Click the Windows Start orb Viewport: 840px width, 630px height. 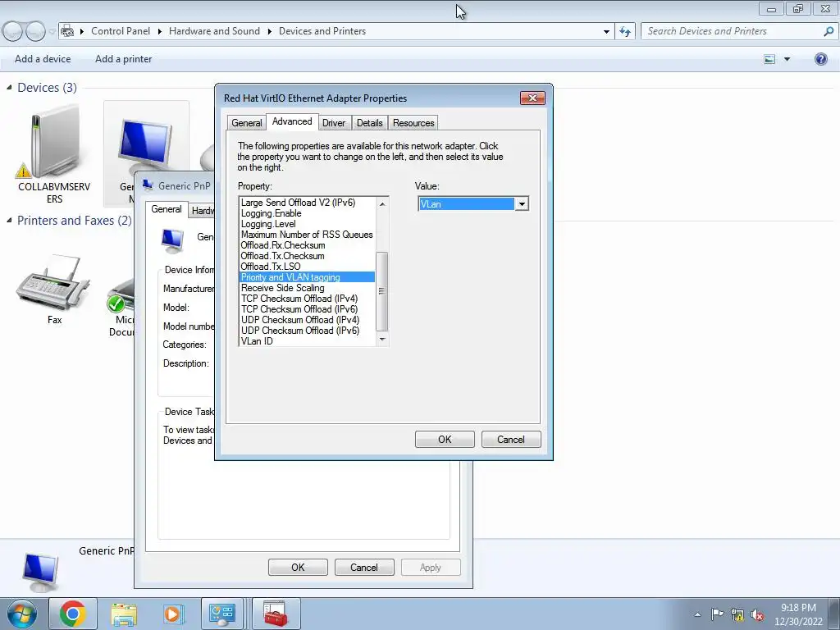coord(21,614)
